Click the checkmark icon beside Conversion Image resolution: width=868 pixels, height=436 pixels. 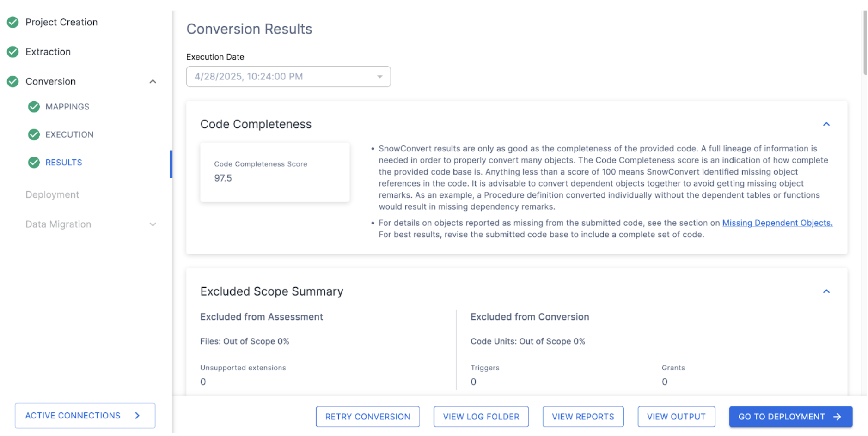(12, 81)
